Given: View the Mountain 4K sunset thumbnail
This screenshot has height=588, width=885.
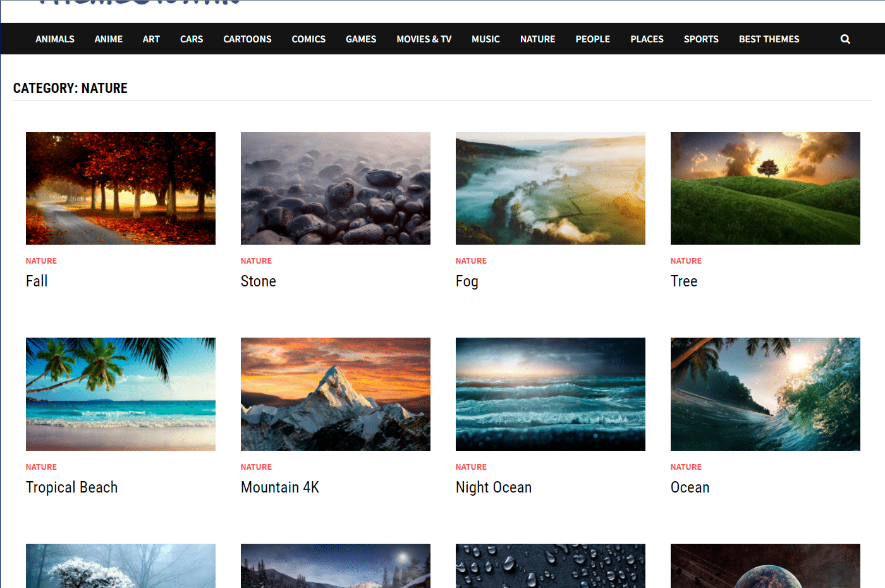Looking at the screenshot, I should click(336, 394).
